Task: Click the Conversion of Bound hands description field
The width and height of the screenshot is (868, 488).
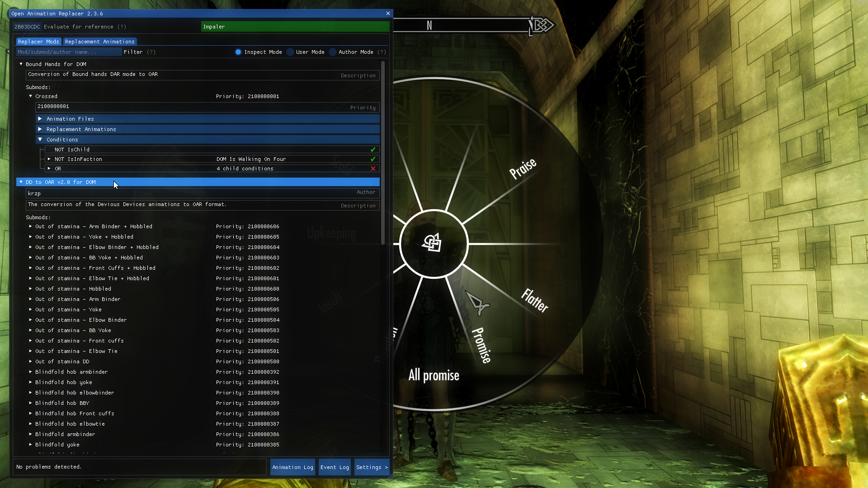Action: [203, 75]
